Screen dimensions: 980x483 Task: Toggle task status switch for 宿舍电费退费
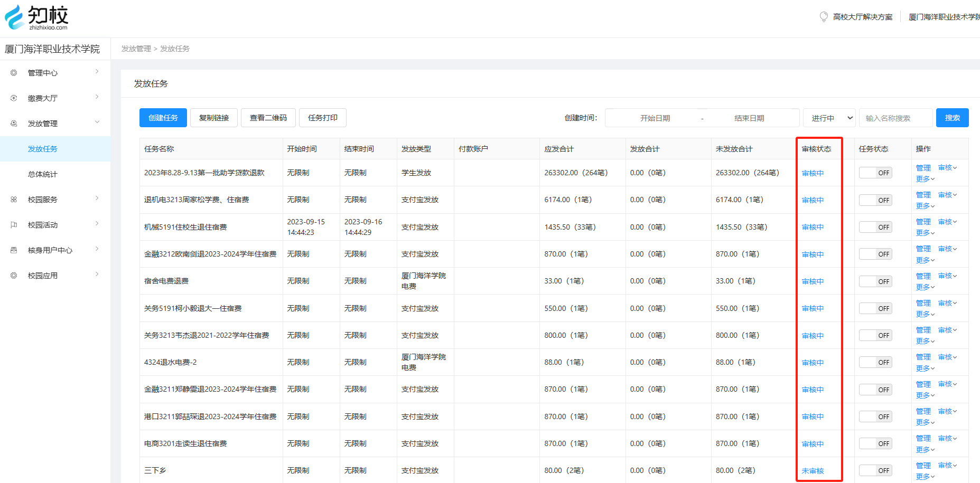coord(875,281)
